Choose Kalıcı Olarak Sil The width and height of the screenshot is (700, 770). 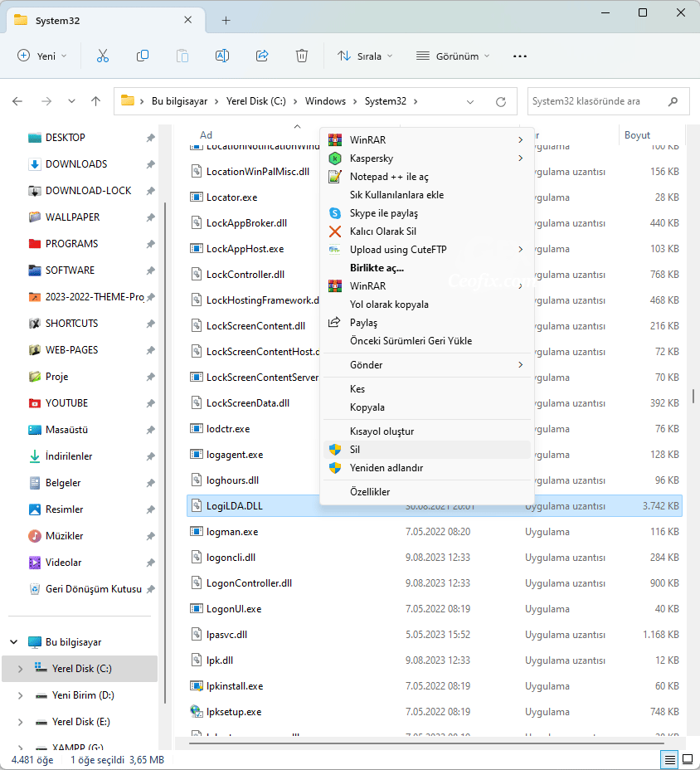pyautogui.click(x=427, y=231)
